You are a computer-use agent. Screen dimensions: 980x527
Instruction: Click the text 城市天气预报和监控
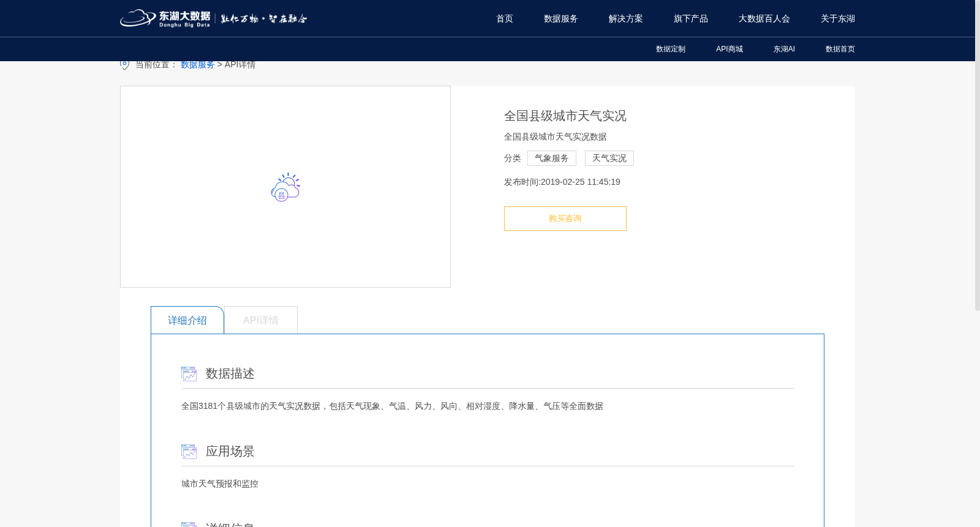click(x=220, y=484)
